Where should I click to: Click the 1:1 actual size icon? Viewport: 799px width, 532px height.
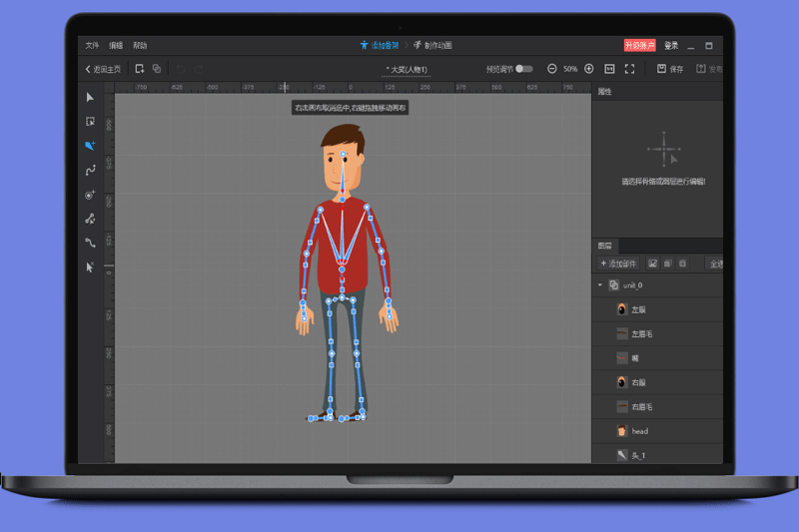(x=609, y=69)
